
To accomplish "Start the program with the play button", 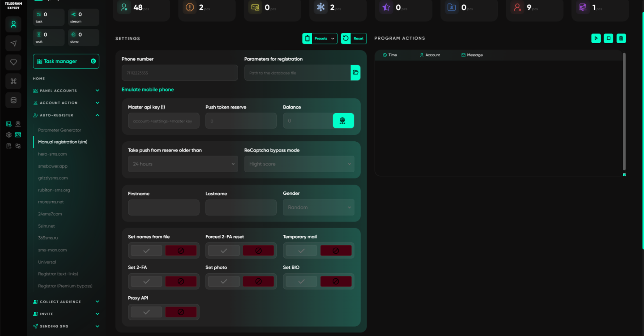I will pos(596,38).
